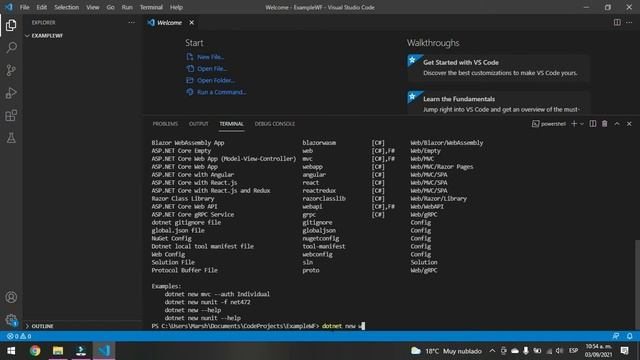Show hidden tray icons chevron
Viewport: 640px width, 360px height.
pyautogui.click(x=492, y=351)
